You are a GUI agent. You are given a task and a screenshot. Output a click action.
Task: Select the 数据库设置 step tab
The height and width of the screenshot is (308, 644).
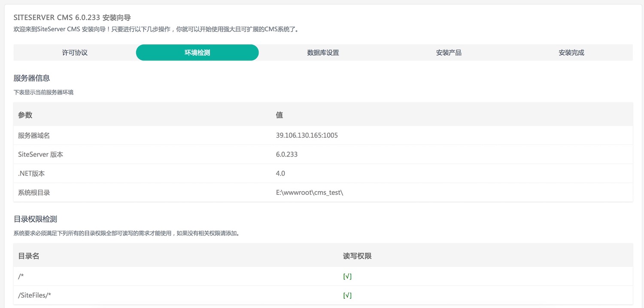pyautogui.click(x=323, y=52)
